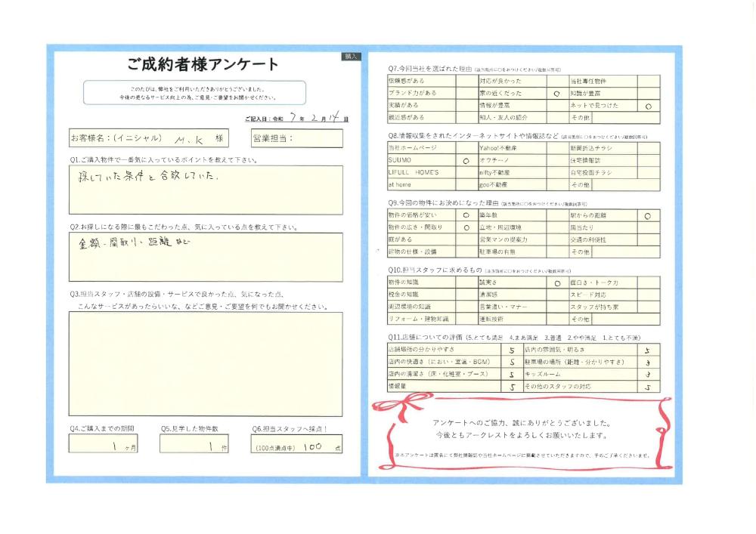
Task: Click the score cell for 店内の快適さ
Action: pyautogui.click(x=512, y=362)
